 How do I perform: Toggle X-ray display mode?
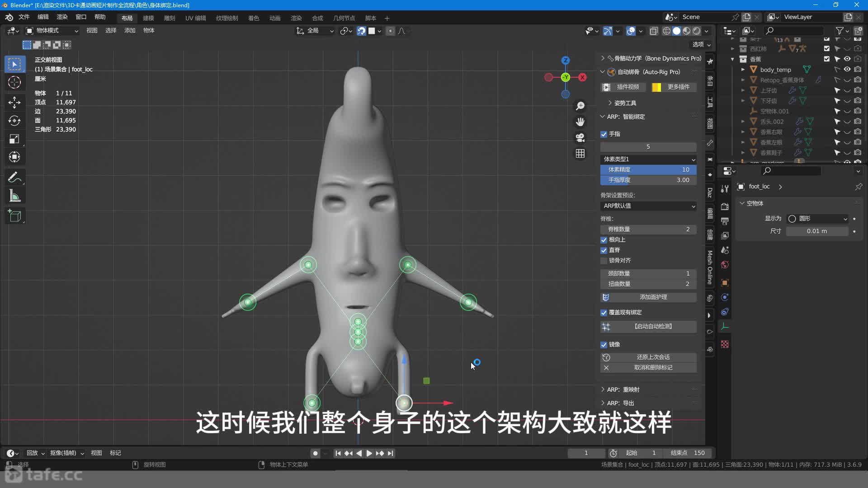click(x=654, y=31)
